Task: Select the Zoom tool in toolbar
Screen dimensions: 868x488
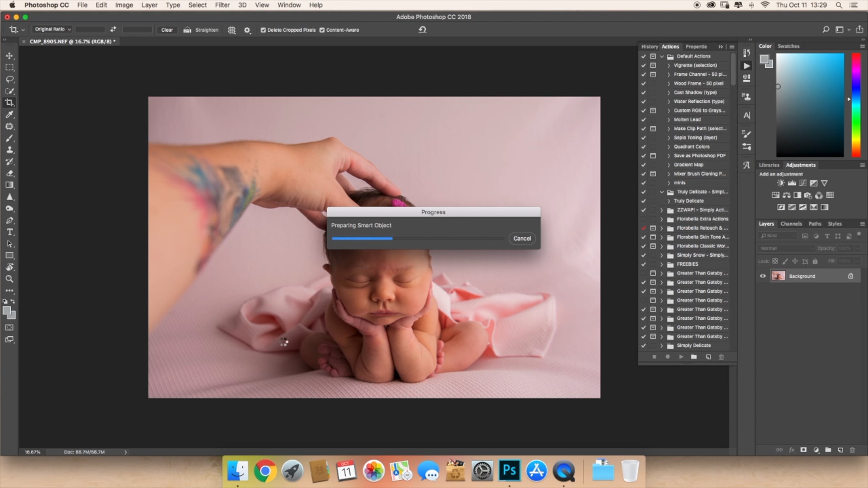Action: pyautogui.click(x=10, y=279)
